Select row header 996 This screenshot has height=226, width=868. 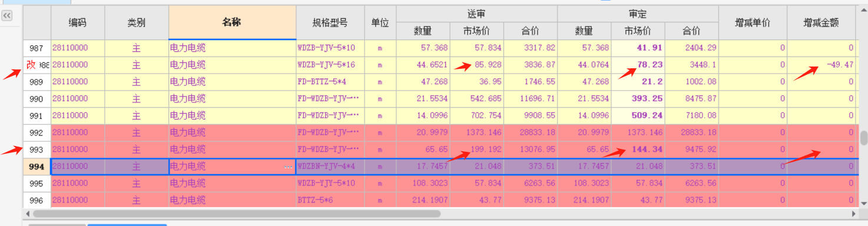point(37,200)
